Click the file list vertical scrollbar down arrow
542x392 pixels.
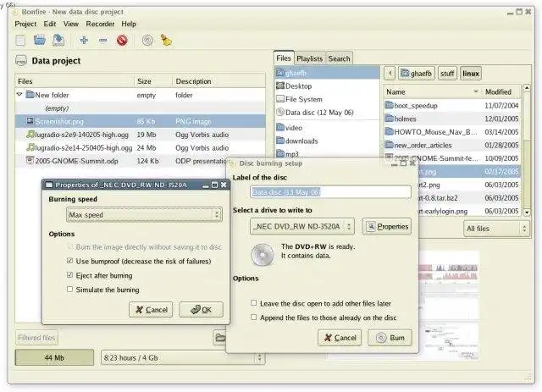pyautogui.click(x=527, y=212)
